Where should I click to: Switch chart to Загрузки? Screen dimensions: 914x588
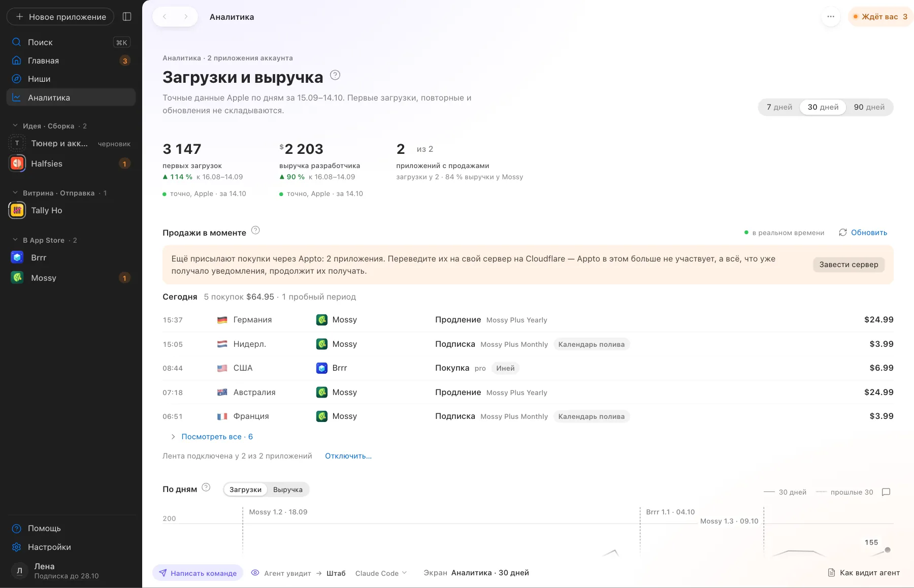click(x=245, y=489)
